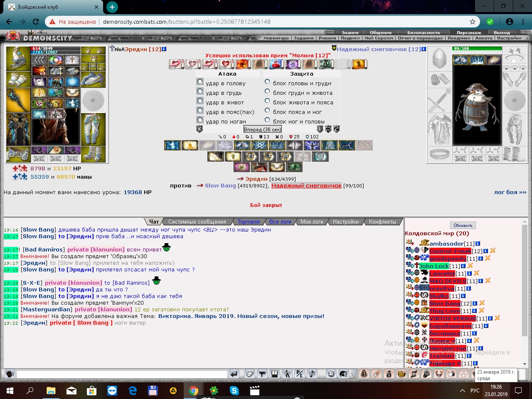Open Инвентарь menu item
This screenshot has width=532, height=399.
pos(276,38)
